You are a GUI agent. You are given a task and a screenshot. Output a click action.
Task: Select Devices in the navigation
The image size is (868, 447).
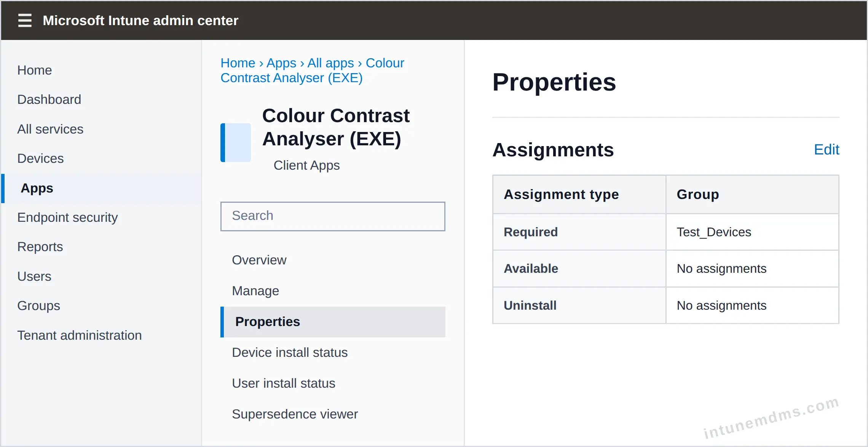[40, 158]
